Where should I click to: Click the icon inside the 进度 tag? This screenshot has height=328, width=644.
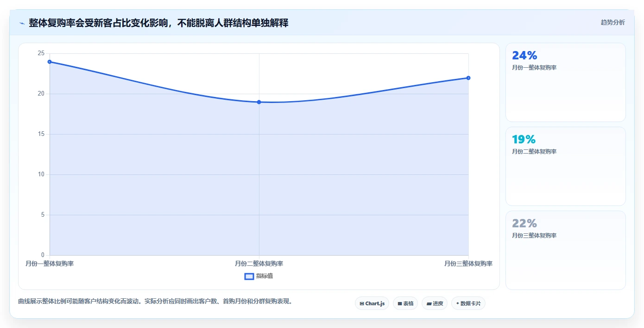pos(429,304)
